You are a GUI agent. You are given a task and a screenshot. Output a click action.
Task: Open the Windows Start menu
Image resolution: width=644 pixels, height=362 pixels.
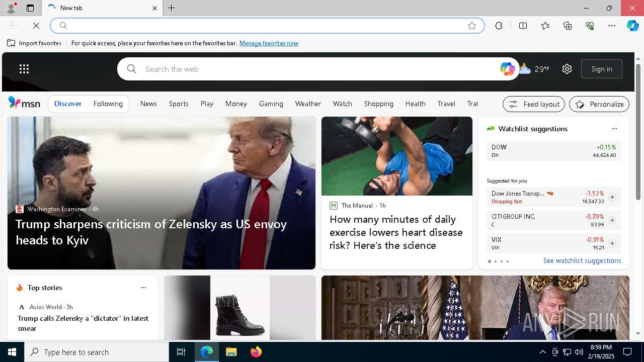[x=12, y=352]
